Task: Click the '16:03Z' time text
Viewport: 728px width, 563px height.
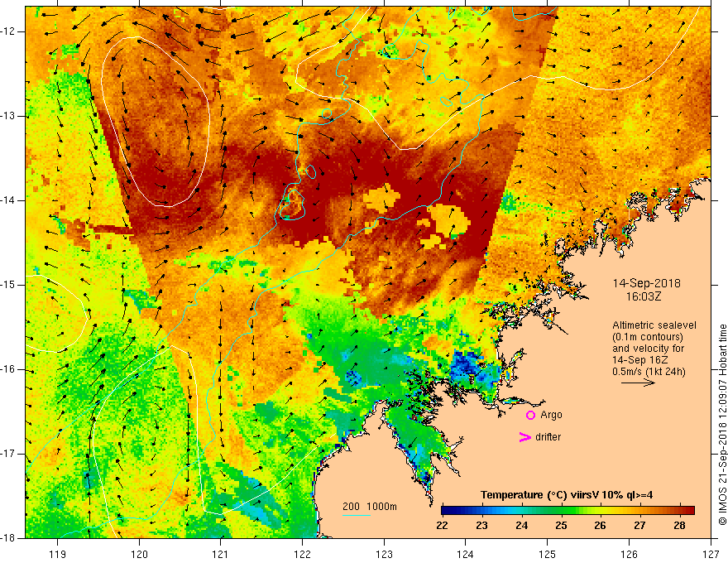Action: 643,296
